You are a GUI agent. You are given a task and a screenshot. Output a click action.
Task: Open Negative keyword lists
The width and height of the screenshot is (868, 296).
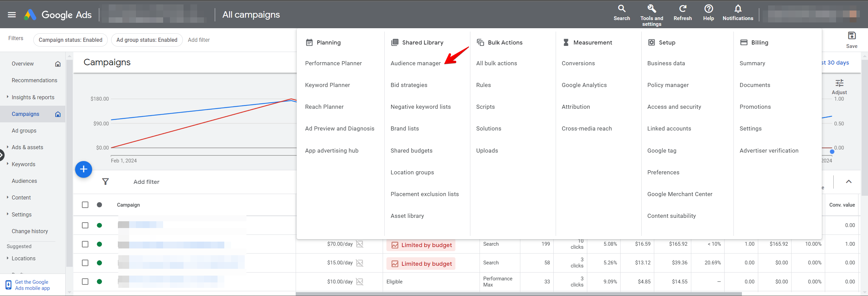(x=420, y=107)
